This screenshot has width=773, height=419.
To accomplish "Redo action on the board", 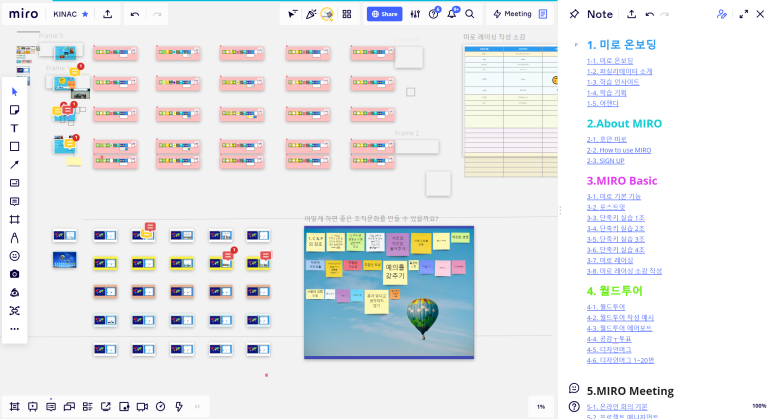I will 157,14.
